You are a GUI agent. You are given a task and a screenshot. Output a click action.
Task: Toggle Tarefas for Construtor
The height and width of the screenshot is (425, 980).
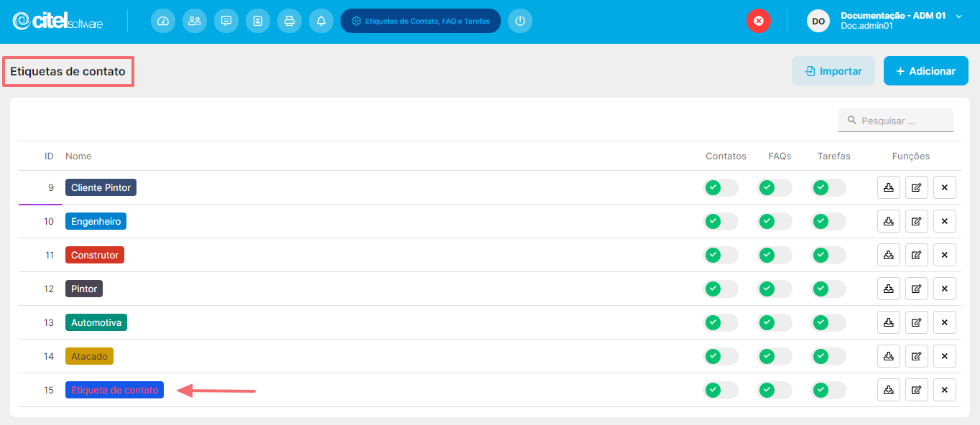(828, 255)
